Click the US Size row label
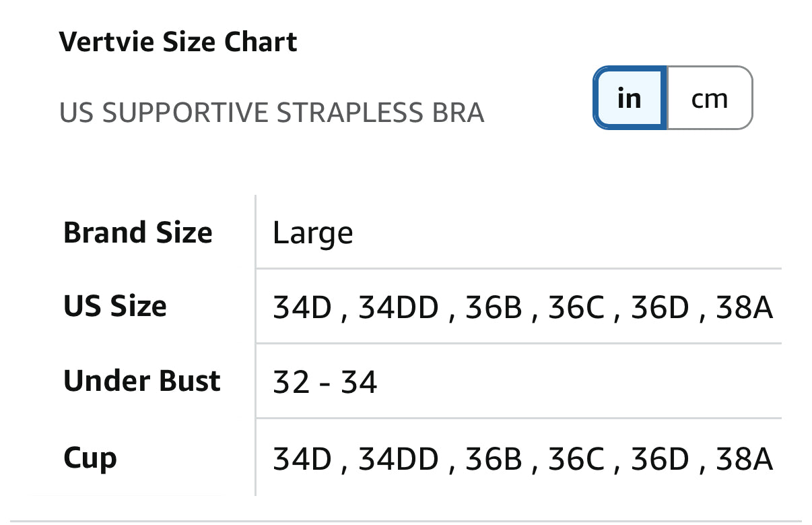The height and width of the screenshot is (525, 812). tap(115, 306)
